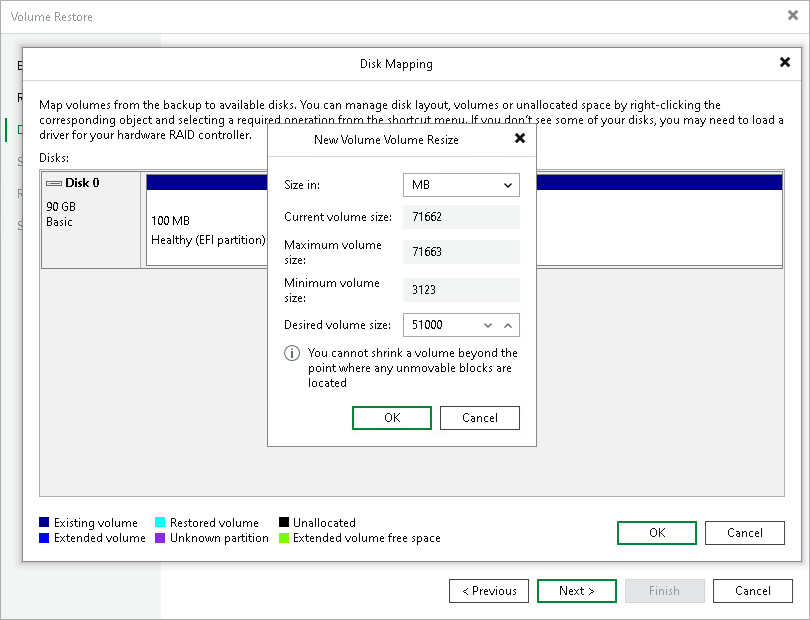Go back with the Previous button
This screenshot has height=620, width=810.
pyautogui.click(x=489, y=590)
